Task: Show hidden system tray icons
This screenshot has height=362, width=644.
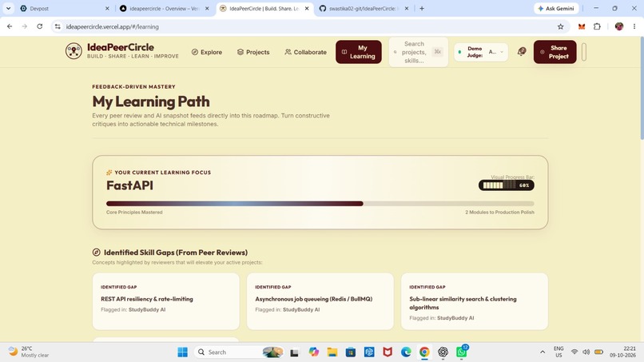Action: pos(543,352)
